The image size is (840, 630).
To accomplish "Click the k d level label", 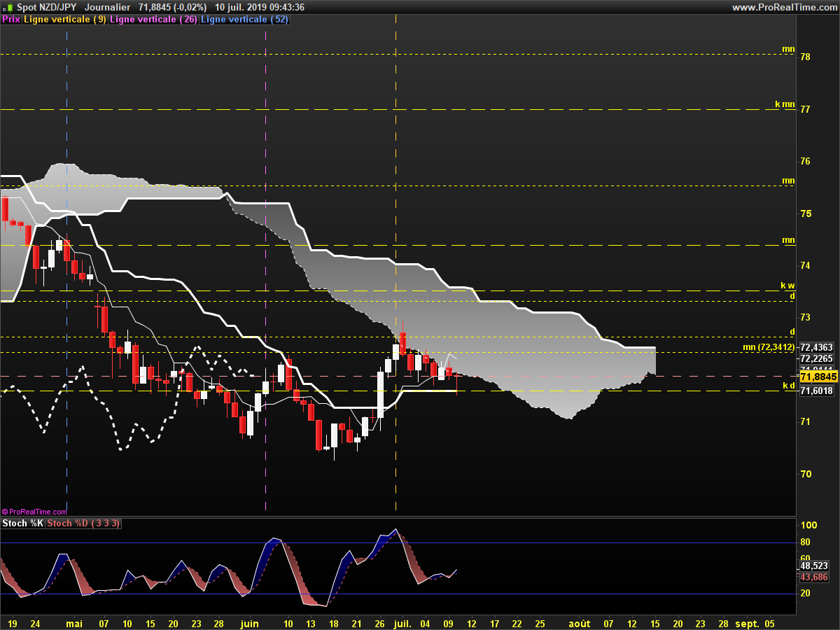I will point(789,385).
